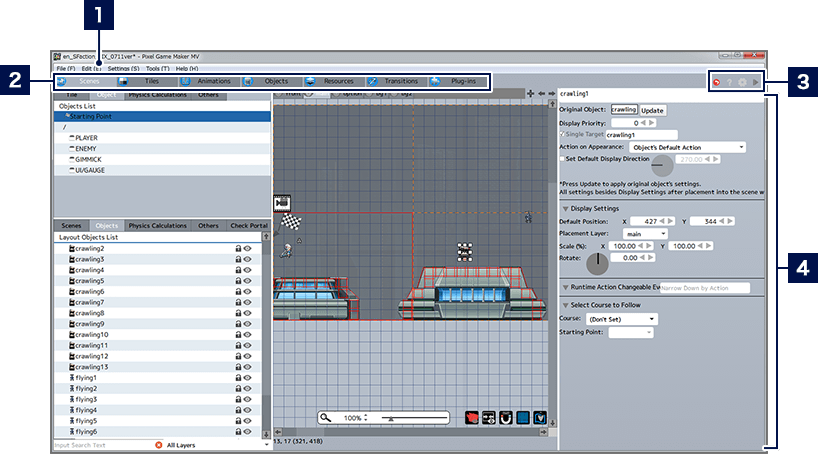818x454 pixels.
Task: Open the Starting Point dropdown
Action: 631,332
